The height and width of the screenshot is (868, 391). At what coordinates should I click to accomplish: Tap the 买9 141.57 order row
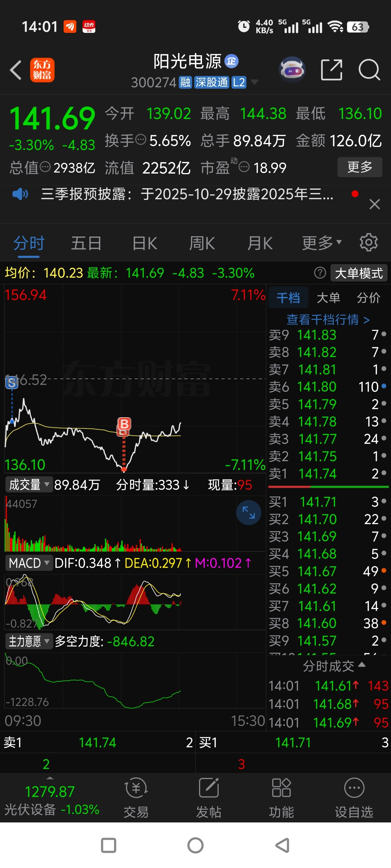coord(328,640)
